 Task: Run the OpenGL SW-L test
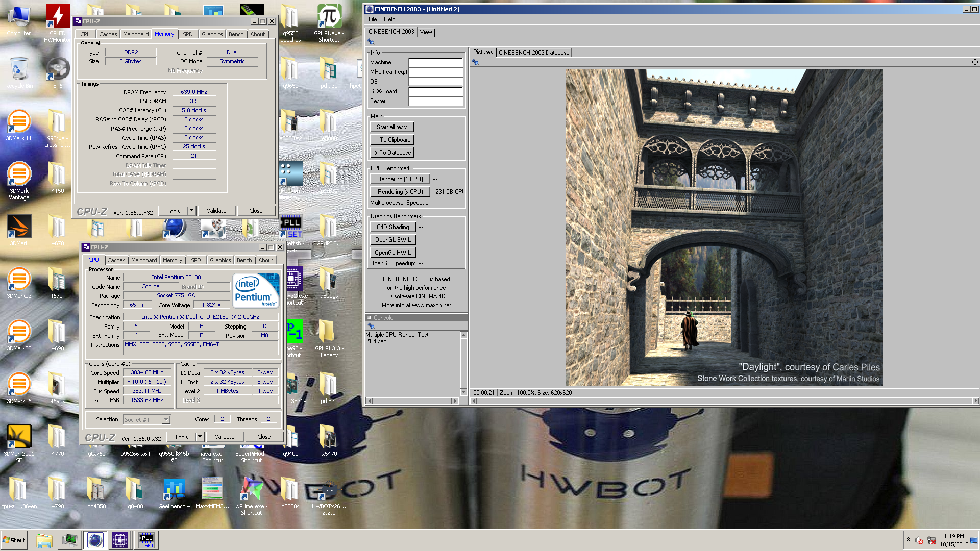(393, 240)
